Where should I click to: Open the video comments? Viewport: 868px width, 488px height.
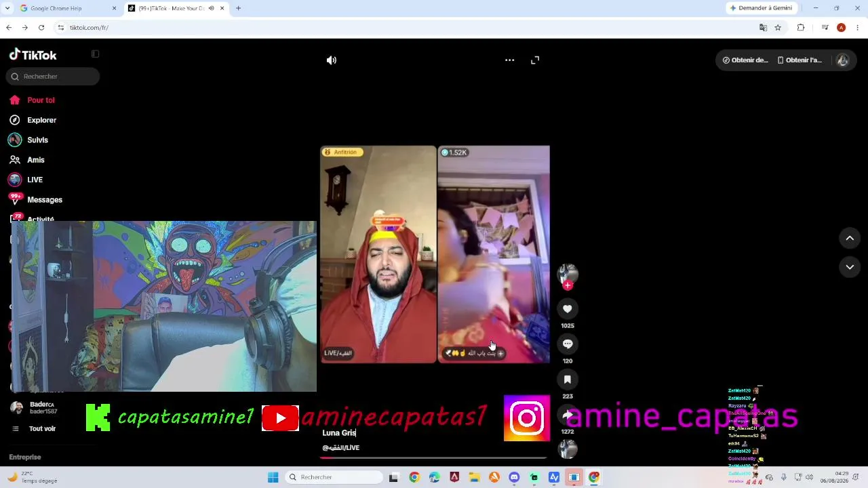coord(568,344)
